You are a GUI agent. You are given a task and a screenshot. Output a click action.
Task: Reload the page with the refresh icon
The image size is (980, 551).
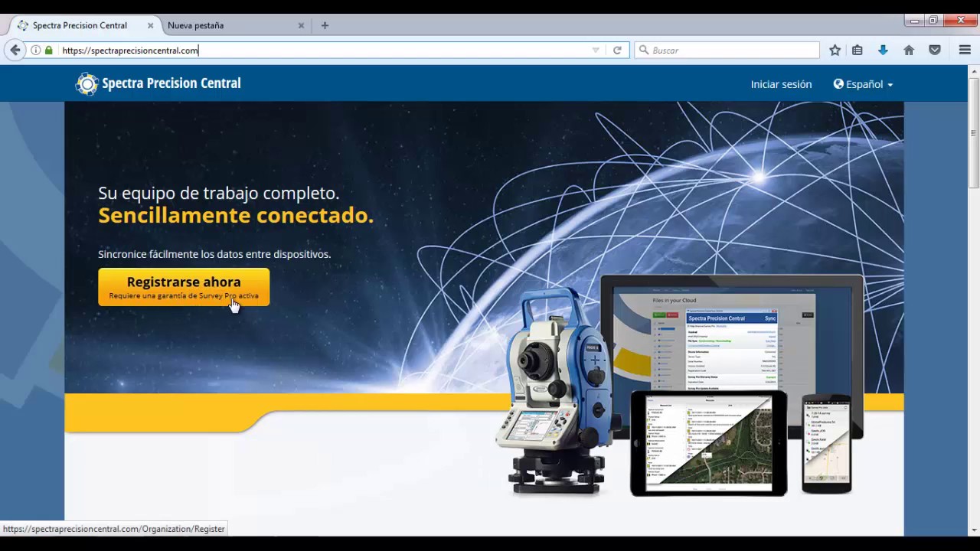tap(617, 50)
